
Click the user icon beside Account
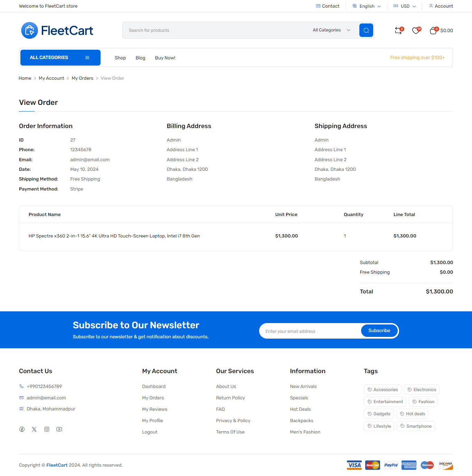click(431, 6)
